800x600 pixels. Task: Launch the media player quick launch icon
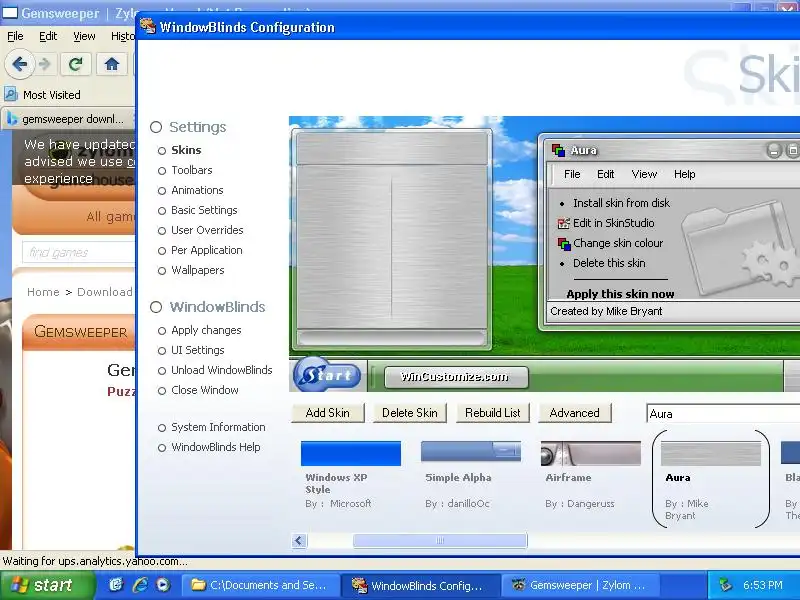[x=163, y=585]
